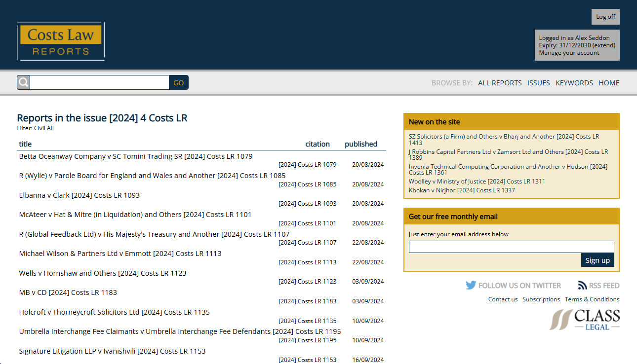
Task: Go to Keywords browse page
Action: coord(574,83)
